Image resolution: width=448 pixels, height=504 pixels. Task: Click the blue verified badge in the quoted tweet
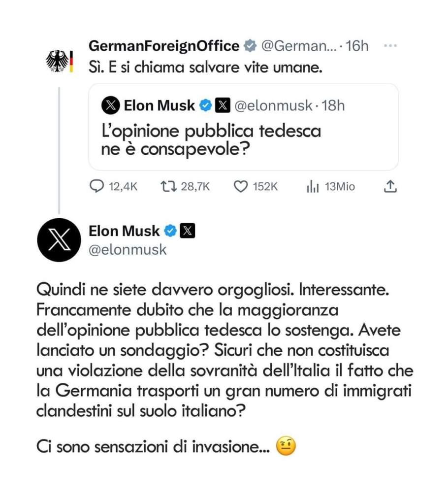[x=205, y=105]
